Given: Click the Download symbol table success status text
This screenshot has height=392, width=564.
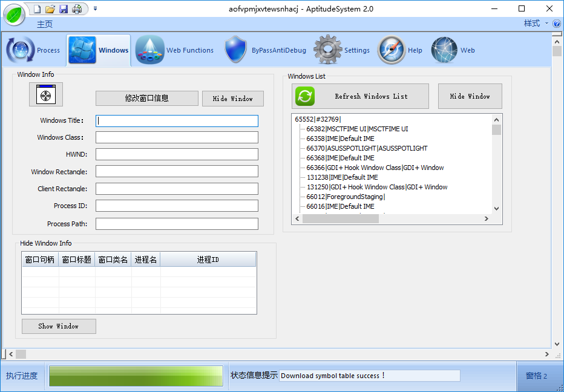Looking at the screenshot, I should click(333, 376).
